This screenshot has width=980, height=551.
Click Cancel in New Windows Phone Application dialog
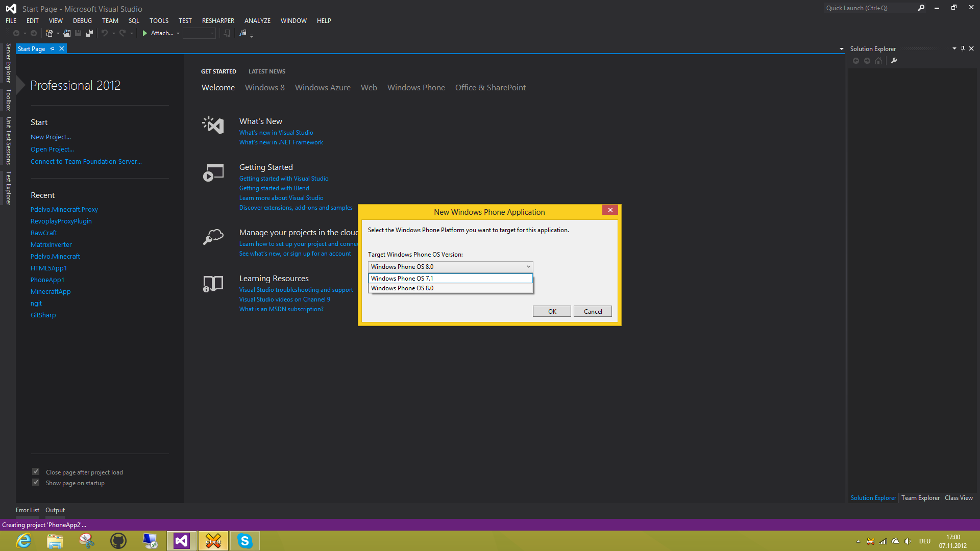tap(593, 311)
